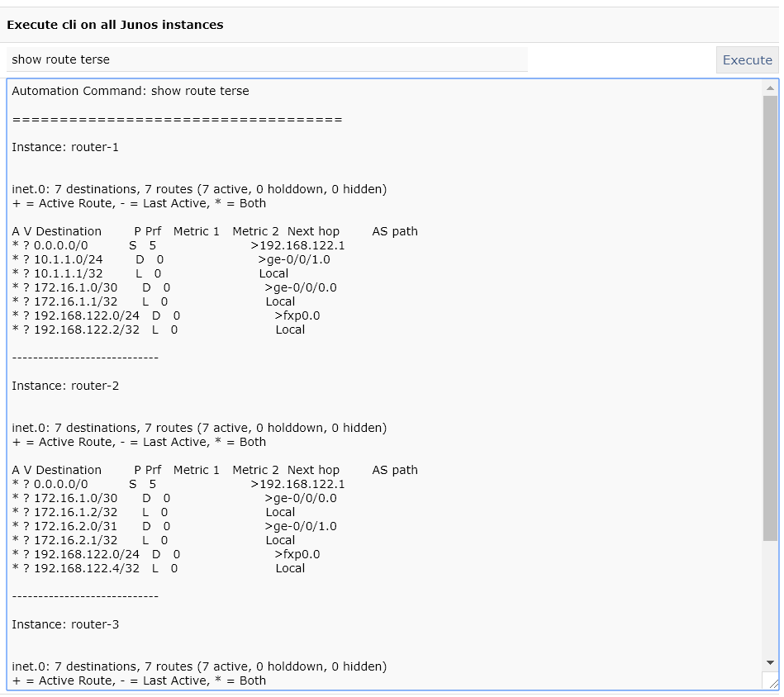
Task: Click the output scrollbar up arrow
Action: [770, 88]
